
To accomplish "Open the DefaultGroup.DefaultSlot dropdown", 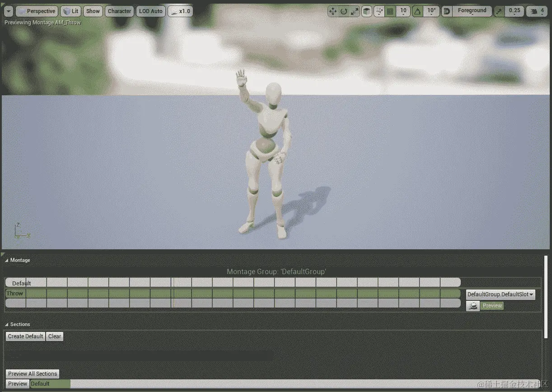I will [x=501, y=294].
